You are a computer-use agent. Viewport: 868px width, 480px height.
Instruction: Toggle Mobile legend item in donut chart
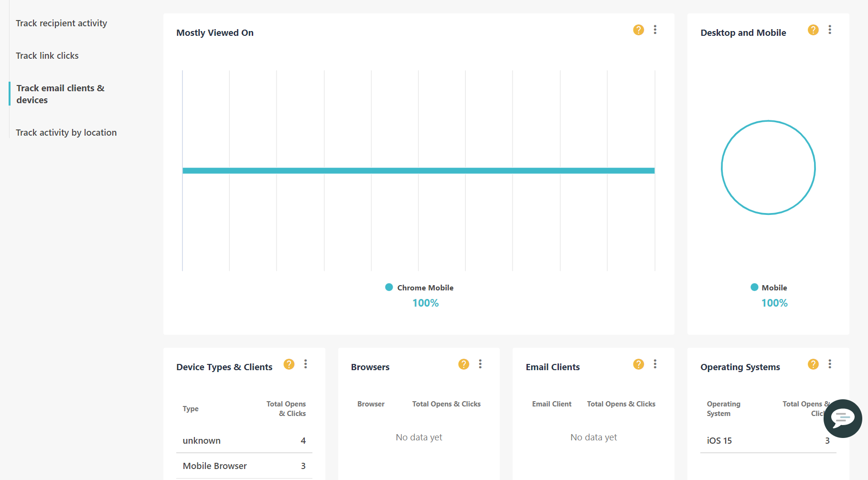pos(769,288)
